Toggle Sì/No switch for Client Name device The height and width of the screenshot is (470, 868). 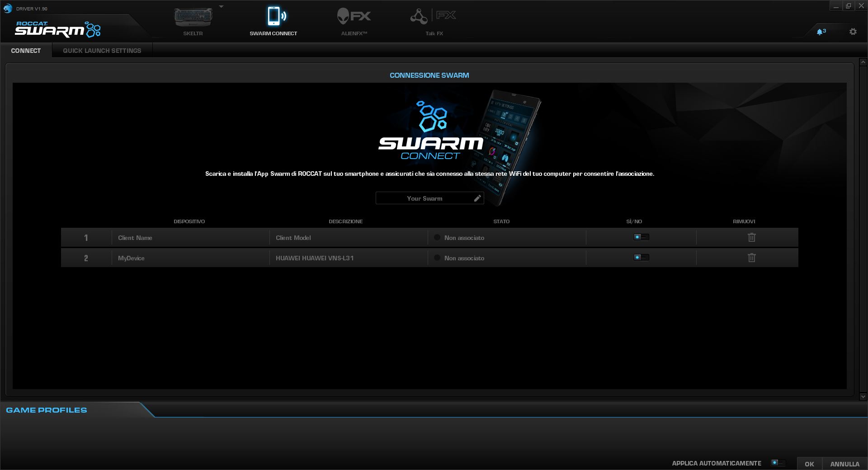click(641, 237)
